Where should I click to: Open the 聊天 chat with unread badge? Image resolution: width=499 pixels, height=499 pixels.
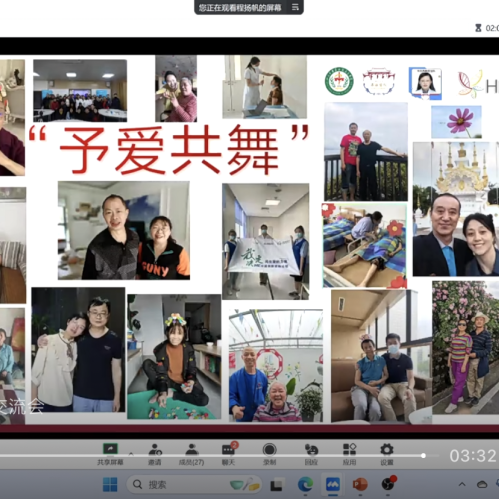click(x=229, y=453)
